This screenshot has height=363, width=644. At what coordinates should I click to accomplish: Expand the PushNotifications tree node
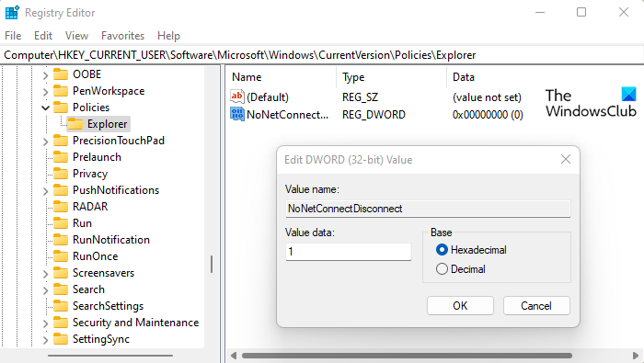pyautogui.click(x=46, y=191)
